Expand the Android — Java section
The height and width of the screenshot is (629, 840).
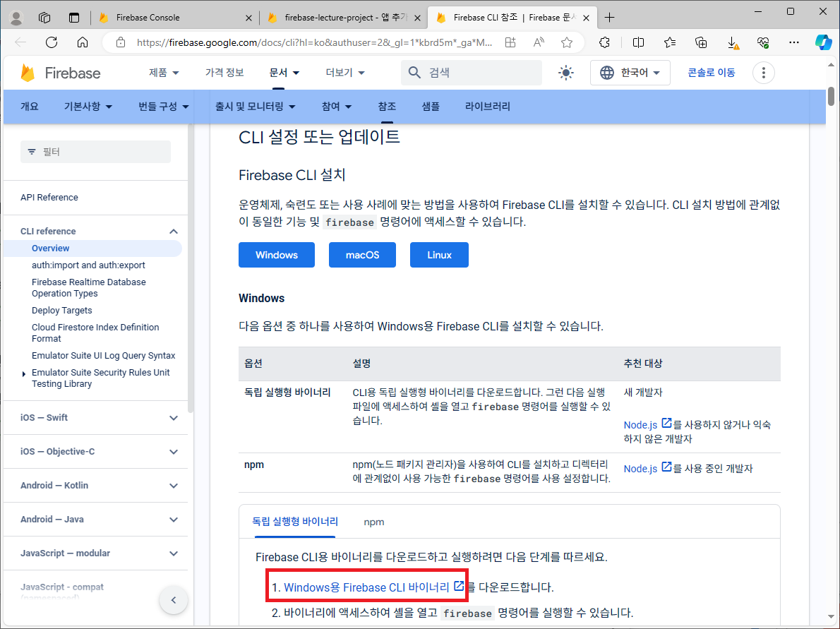pos(174,520)
